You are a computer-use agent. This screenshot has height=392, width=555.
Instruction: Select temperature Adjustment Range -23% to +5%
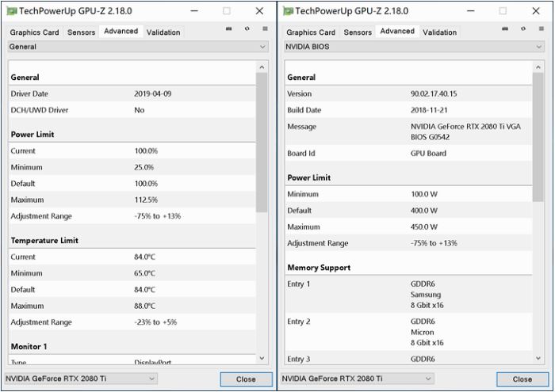click(x=155, y=322)
